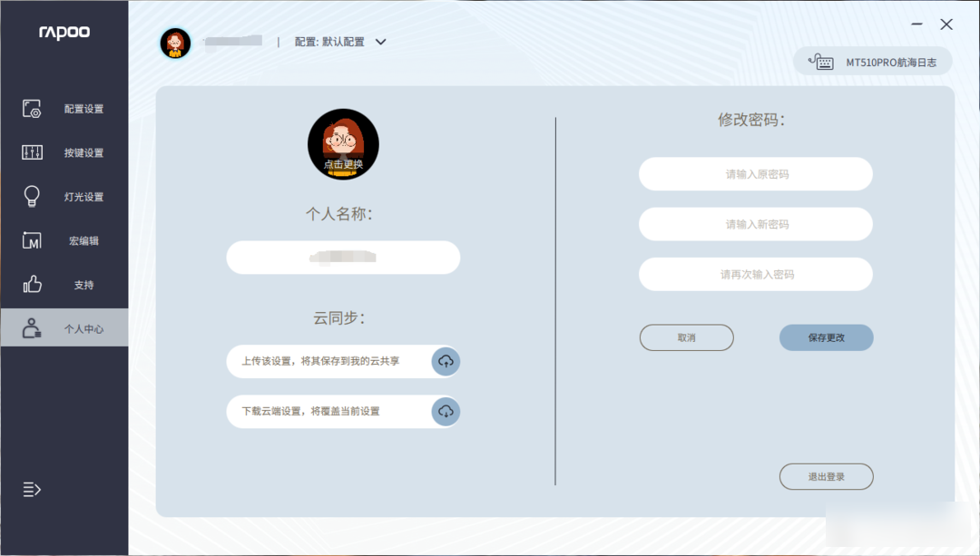Click the 退出登录 button
Image resolution: width=980 pixels, height=556 pixels.
[x=827, y=477]
